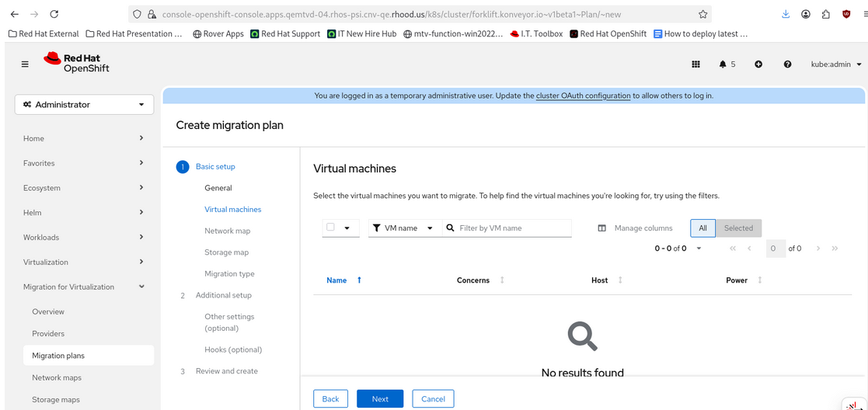Expand the Ecosystem navigation section

click(84, 188)
